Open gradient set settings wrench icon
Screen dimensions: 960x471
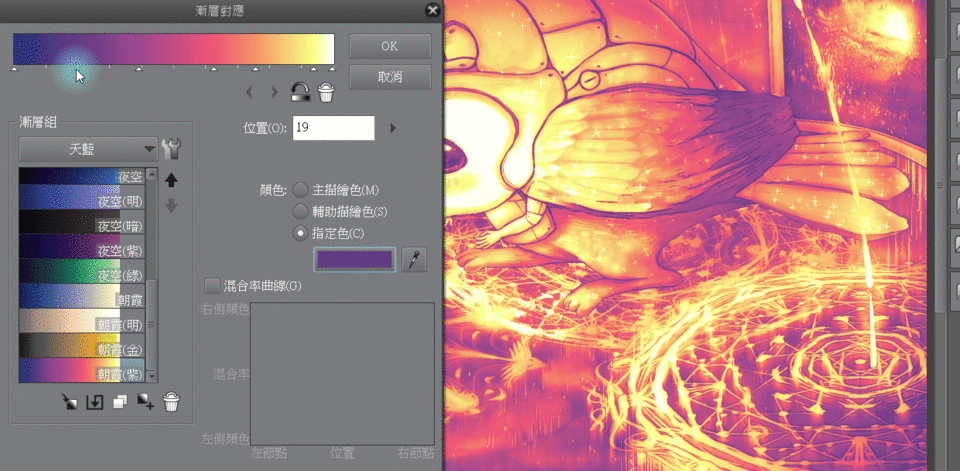tap(171, 149)
